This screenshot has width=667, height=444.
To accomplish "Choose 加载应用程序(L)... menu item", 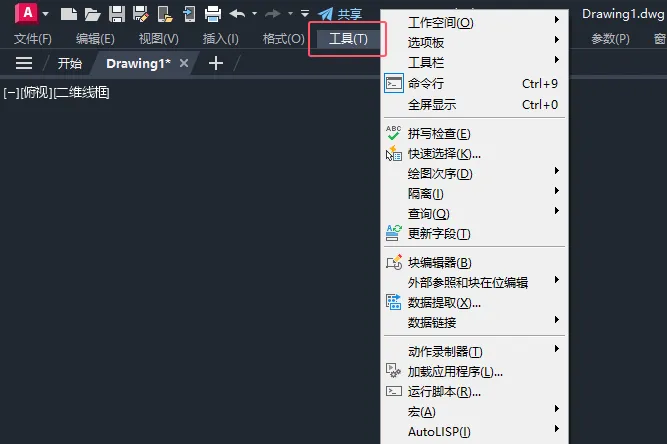I will pos(474,372).
